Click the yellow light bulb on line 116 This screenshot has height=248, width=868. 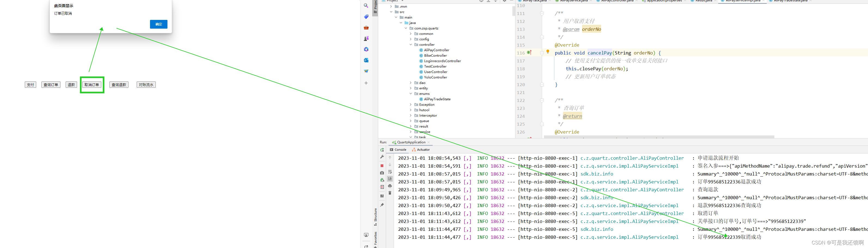pyautogui.click(x=548, y=52)
